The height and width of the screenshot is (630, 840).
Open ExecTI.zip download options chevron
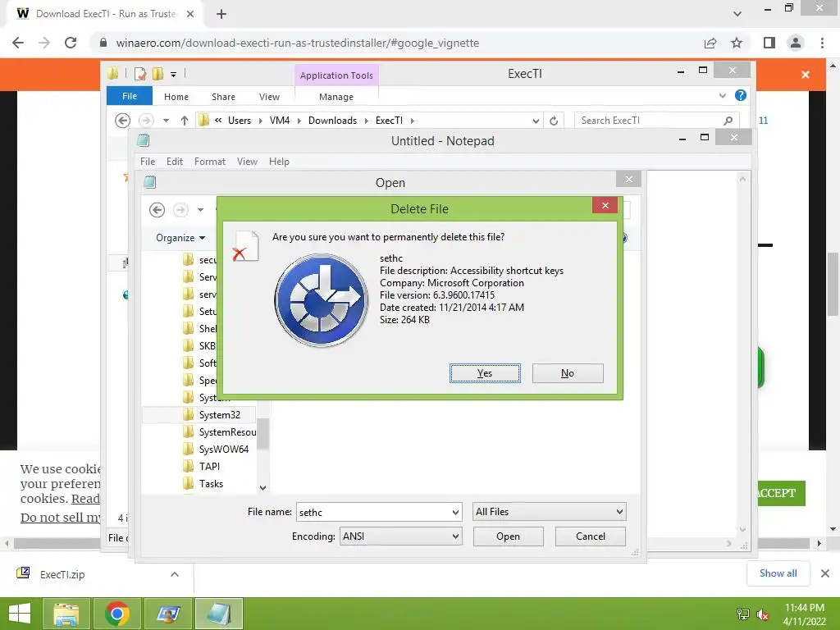[x=175, y=574]
